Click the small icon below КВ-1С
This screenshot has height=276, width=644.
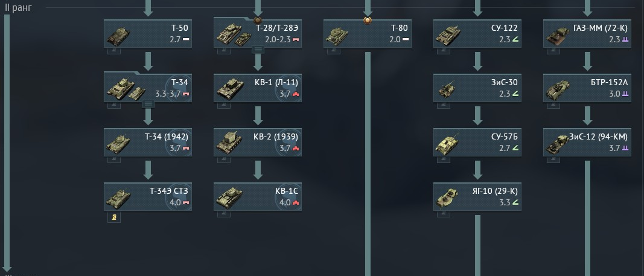(224, 214)
